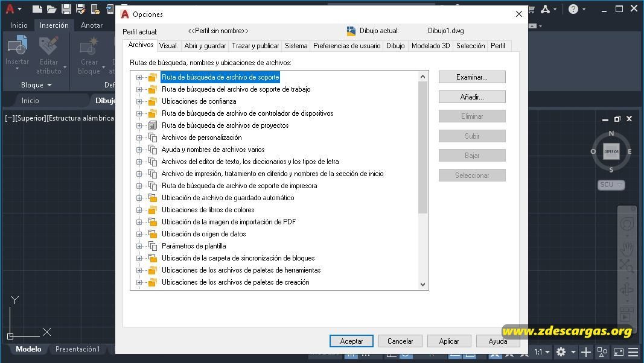This screenshot has height=363, width=644.
Task: Click the Autodesk App Store triangle icon
Action: [x=546, y=9]
